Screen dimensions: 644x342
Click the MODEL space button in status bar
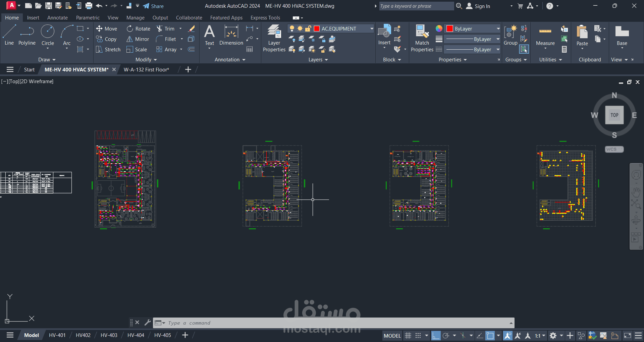coord(392,336)
